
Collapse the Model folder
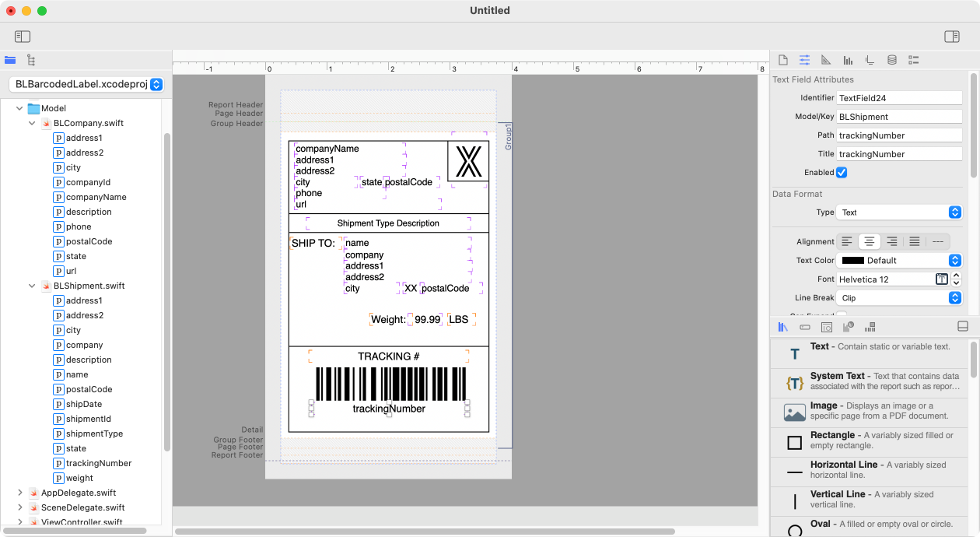[x=20, y=108]
